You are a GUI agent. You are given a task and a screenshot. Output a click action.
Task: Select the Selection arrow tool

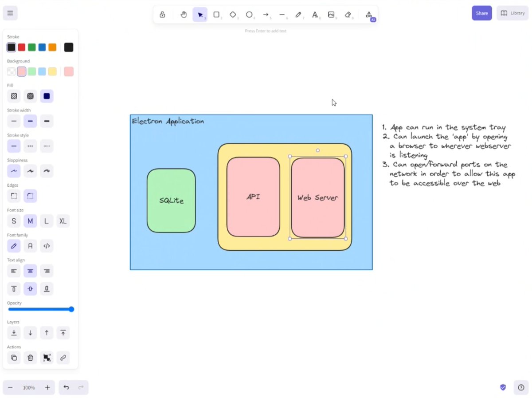200,15
